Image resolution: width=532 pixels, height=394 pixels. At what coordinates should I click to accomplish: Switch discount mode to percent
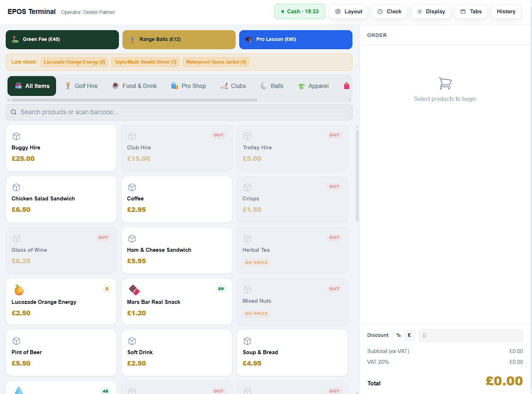[398, 335]
